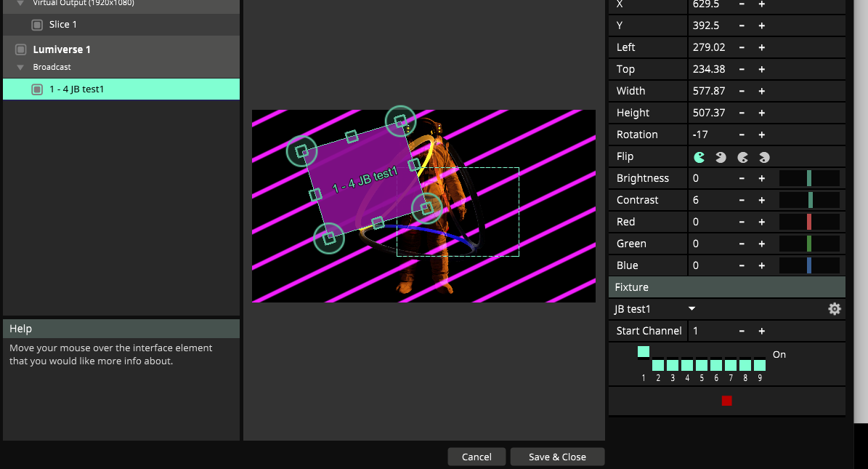Viewport: 868px width, 469px height.
Task: Click the Brightness slider bar
Action: (x=809, y=178)
